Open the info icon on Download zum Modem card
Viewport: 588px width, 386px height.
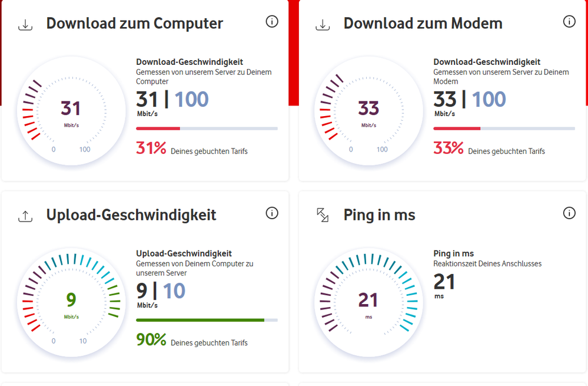[x=569, y=21]
